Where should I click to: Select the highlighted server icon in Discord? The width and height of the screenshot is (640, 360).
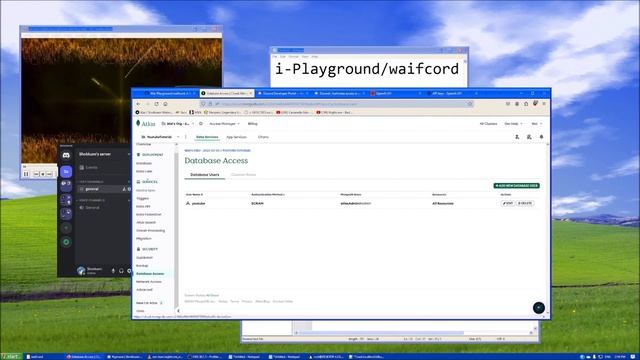[x=66, y=172]
